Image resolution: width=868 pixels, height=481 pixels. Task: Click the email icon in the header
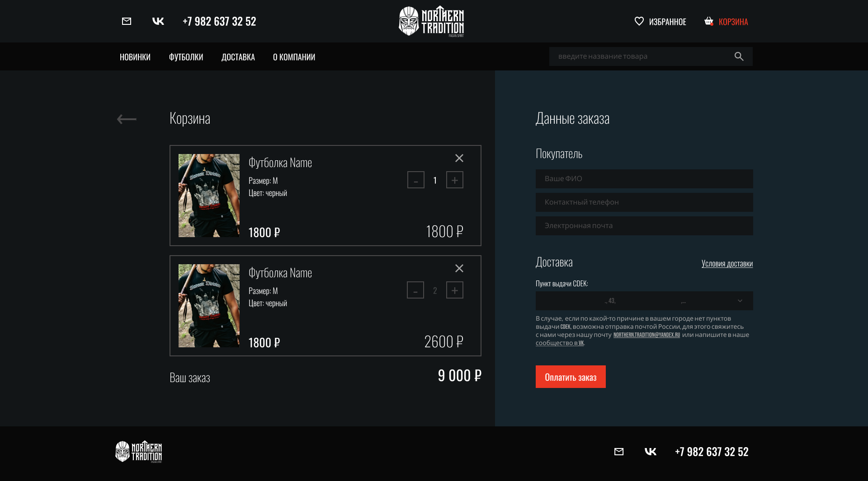click(x=127, y=21)
